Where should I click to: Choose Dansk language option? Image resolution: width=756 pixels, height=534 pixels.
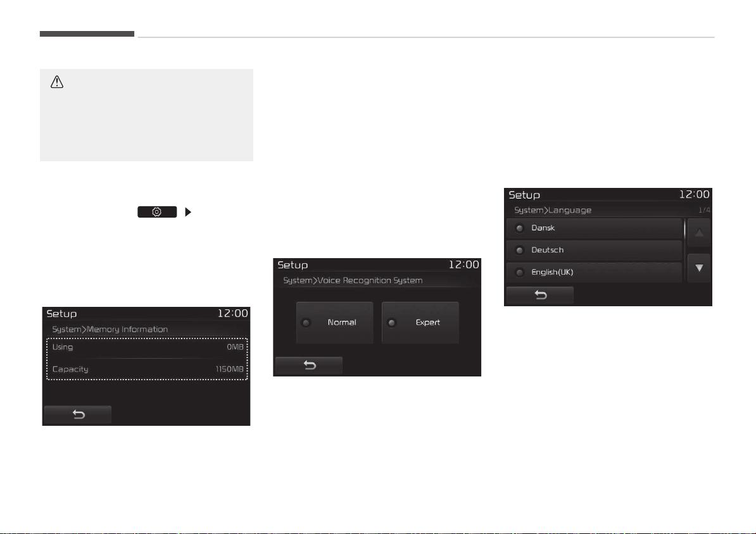(x=594, y=228)
